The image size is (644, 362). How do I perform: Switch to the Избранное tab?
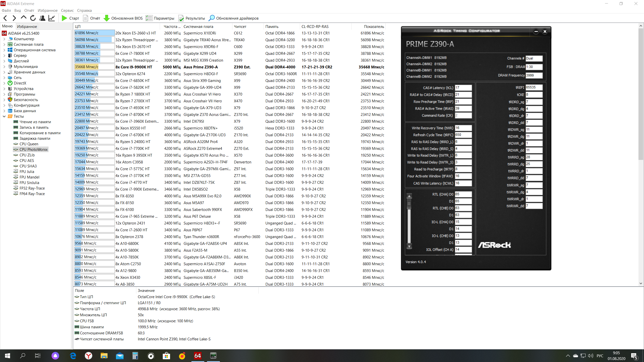27,26
